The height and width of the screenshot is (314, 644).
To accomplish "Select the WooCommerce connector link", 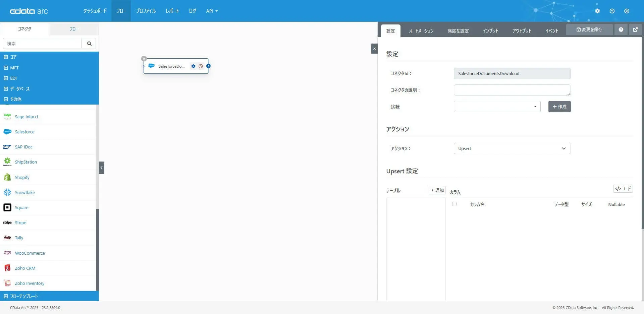I will point(30,253).
